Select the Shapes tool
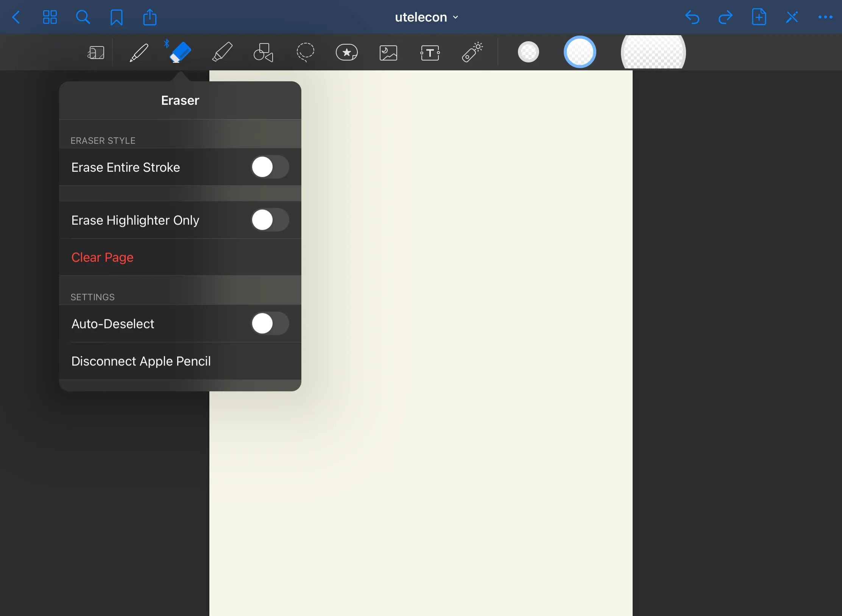 pos(264,52)
